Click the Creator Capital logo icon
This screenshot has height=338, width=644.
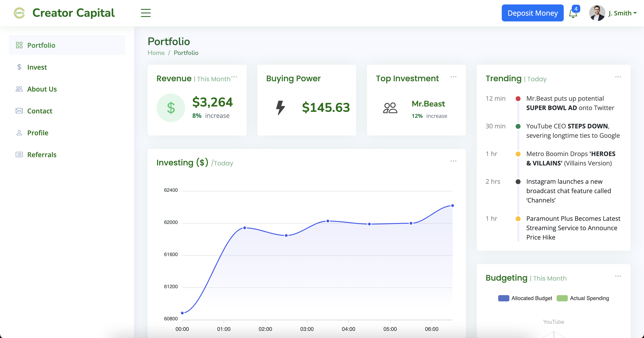coord(19,13)
